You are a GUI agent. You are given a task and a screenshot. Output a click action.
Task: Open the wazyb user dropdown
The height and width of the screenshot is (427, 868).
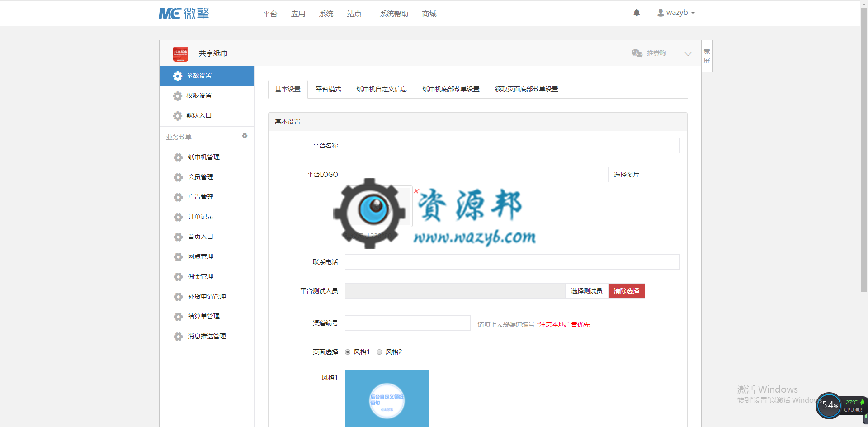coord(676,13)
